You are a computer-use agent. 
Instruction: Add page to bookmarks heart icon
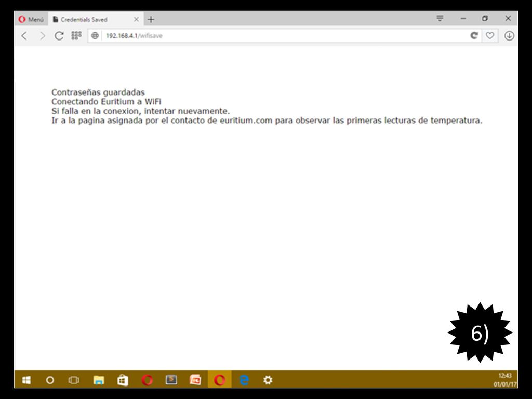(489, 35)
